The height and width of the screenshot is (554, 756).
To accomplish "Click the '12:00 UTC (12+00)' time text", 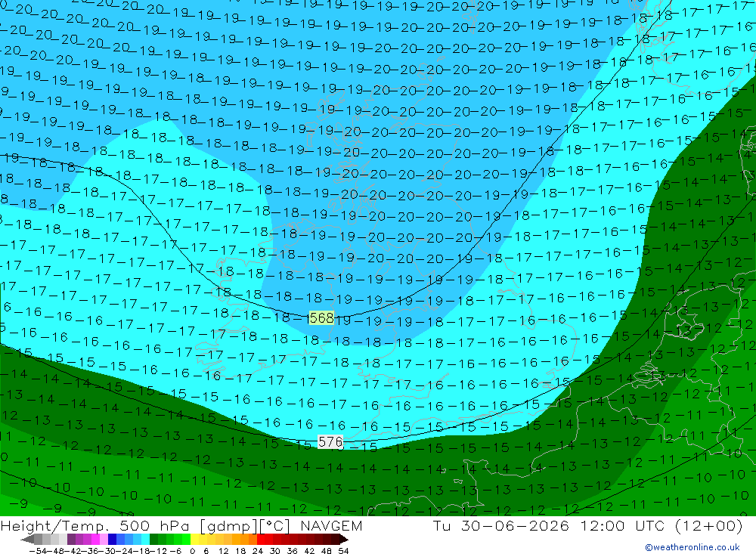I will coord(661,525).
